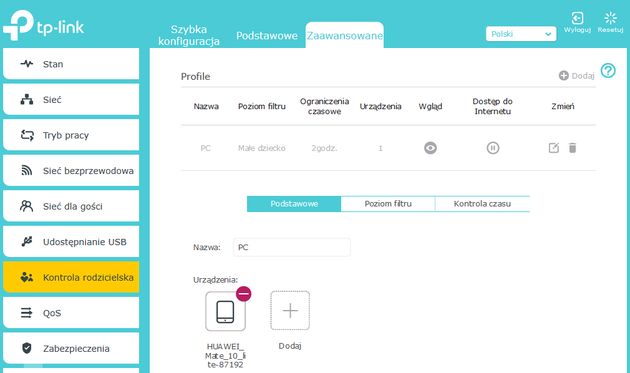Open Kontrola rodzicielska menu item
Image resolution: width=630 pixels, height=373 pixels.
(71, 277)
